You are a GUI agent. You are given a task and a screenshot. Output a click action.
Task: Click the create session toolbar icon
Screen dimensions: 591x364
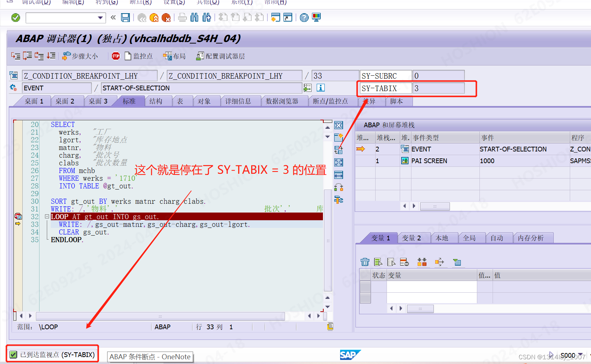coord(275,18)
